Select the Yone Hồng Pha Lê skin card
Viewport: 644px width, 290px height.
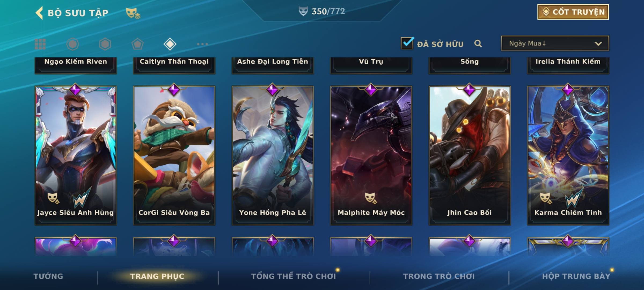point(273,155)
